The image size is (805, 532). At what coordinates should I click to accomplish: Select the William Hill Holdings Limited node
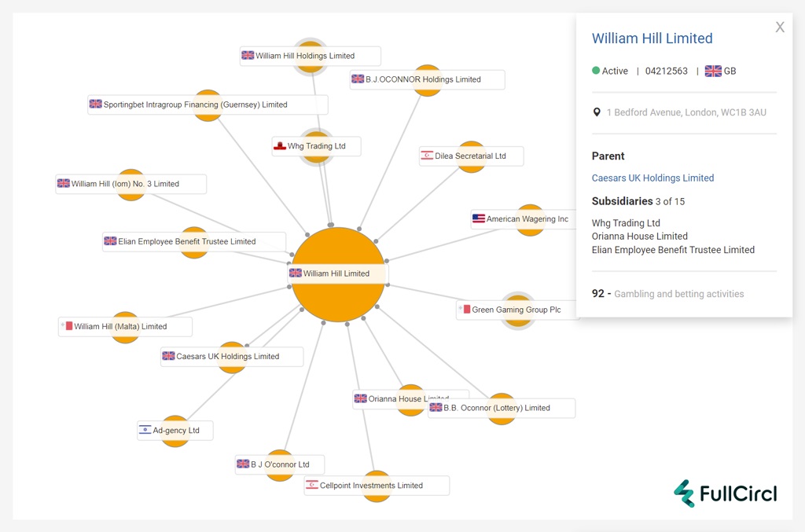[310, 56]
